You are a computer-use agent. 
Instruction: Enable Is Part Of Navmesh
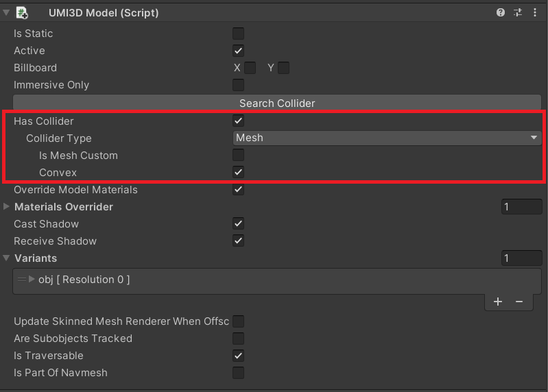tap(239, 373)
